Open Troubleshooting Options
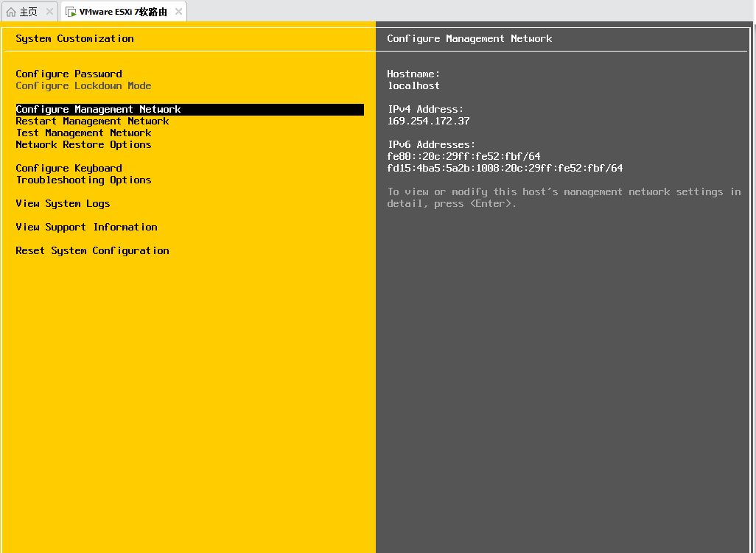Image resolution: width=756 pixels, height=553 pixels. pos(83,180)
